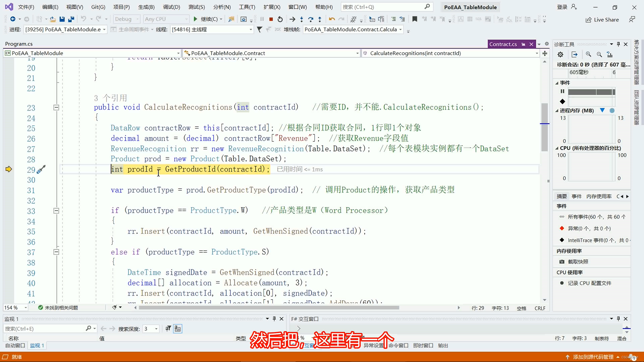Toggle pin on the Contract.cs tab
Screen dimensions: 644x362
[523, 44]
